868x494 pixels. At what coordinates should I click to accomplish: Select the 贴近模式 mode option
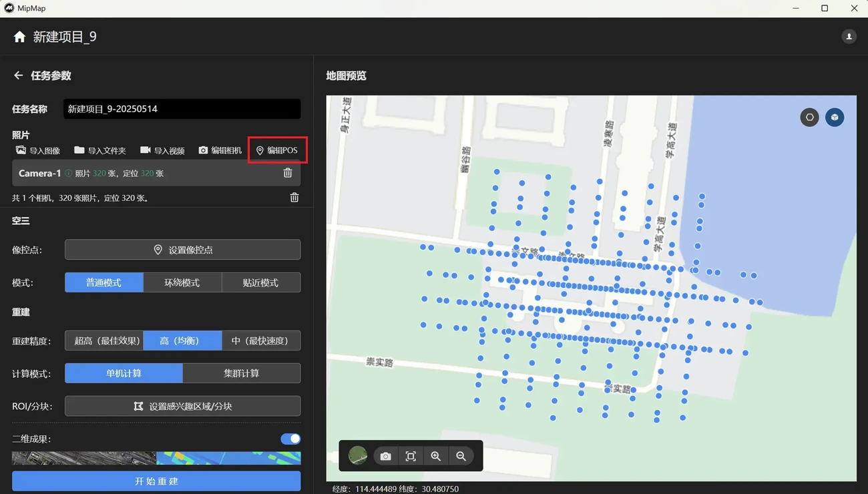click(x=260, y=282)
